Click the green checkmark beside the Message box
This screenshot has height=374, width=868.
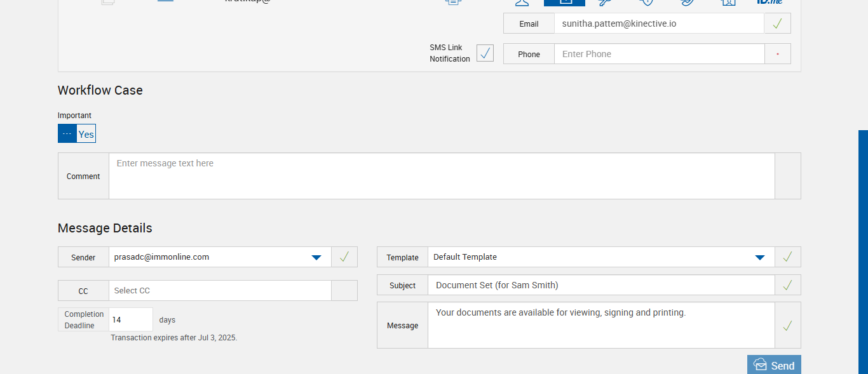(x=787, y=326)
